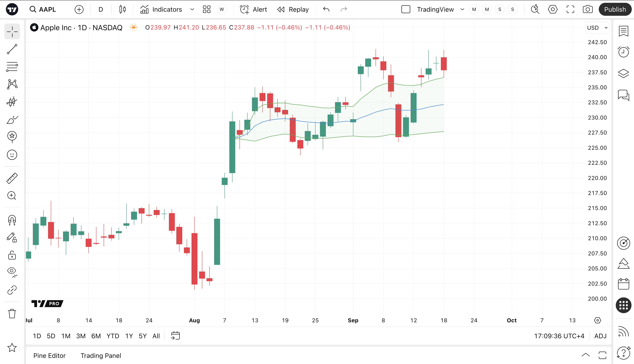This screenshot has width=634, height=364.
Task: Toggle the ADJ adjusted data button
Action: coord(600,336)
